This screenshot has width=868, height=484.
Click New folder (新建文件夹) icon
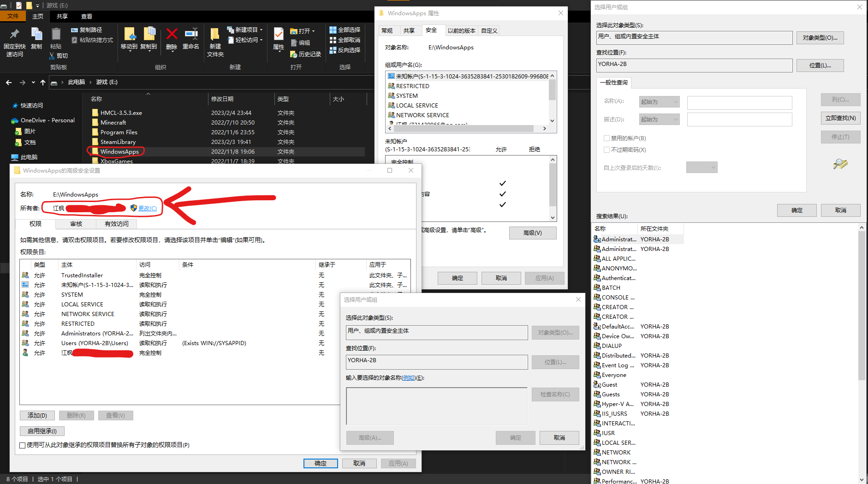point(215,35)
